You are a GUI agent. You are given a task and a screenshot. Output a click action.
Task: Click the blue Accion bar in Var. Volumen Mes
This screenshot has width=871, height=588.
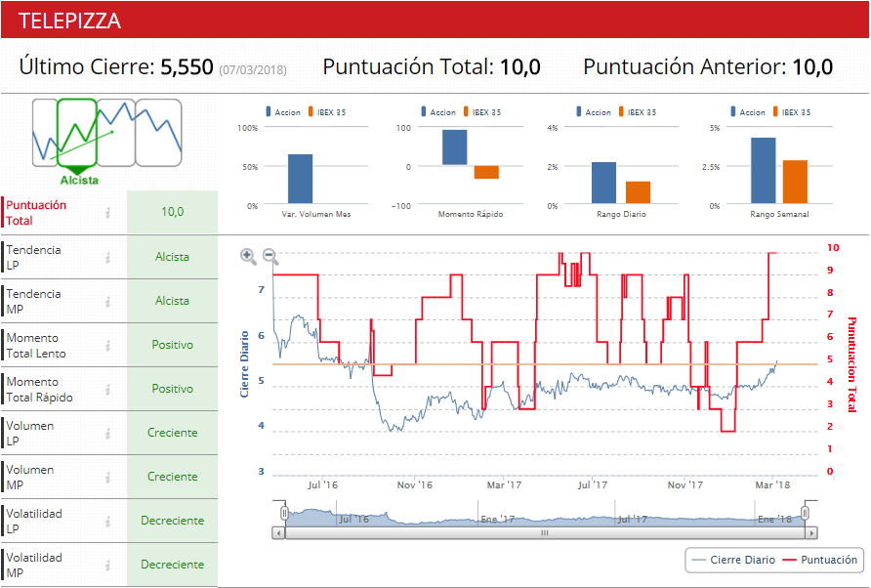coord(300,178)
